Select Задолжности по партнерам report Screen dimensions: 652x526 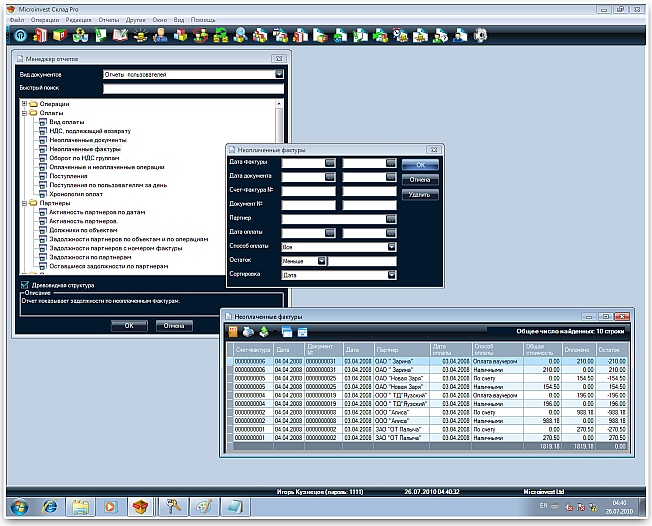coord(90,257)
